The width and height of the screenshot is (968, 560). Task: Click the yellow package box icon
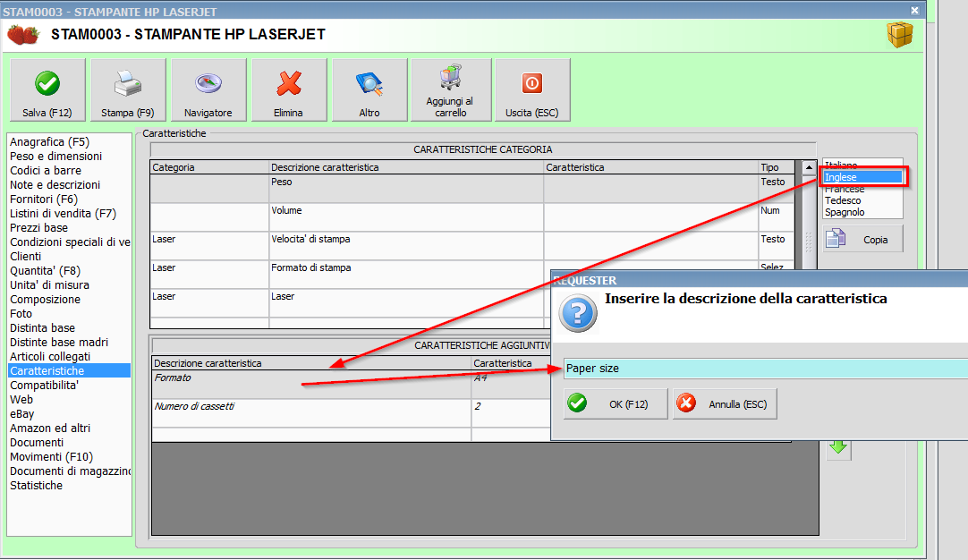pyautogui.click(x=899, y=35)
